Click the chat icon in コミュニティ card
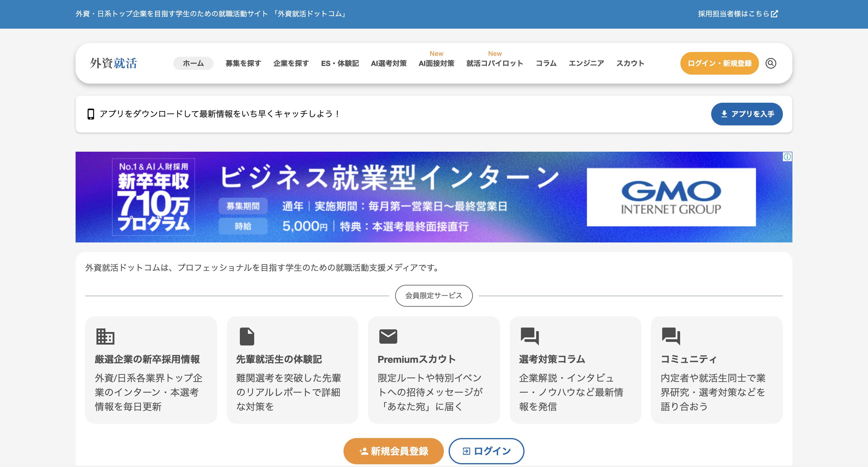Image resolution: width=868 pixels, height=467 pixels. tap(671, 336)
